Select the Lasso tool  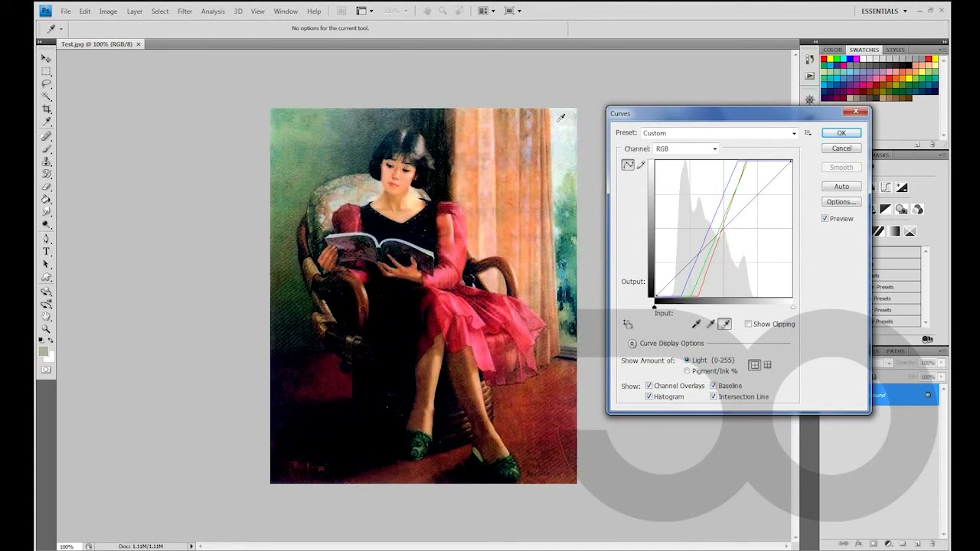(46, 84)
